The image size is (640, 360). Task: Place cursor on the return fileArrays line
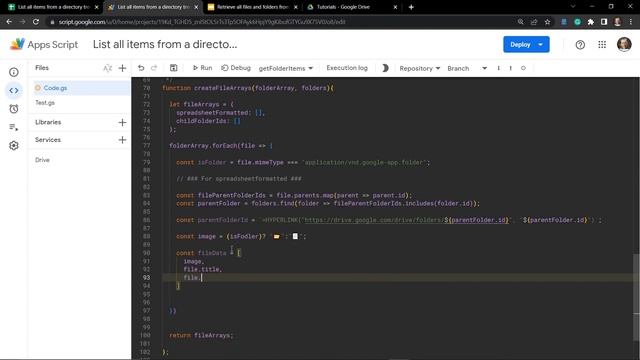click(201, 336)
